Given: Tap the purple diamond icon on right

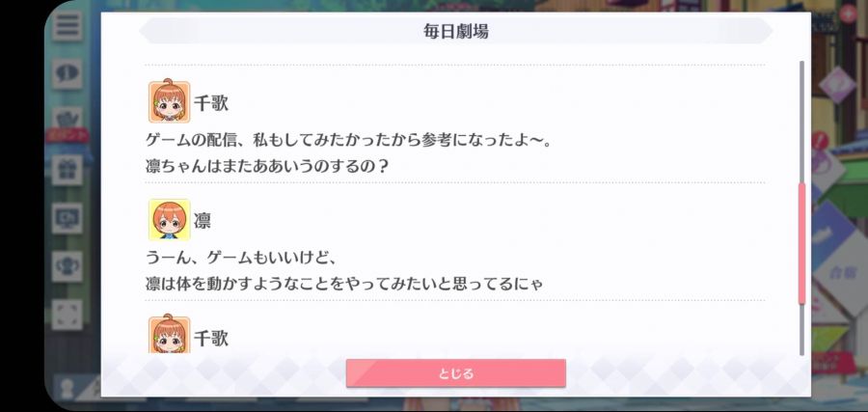Looking at the screenshot, I should point(837,85).
